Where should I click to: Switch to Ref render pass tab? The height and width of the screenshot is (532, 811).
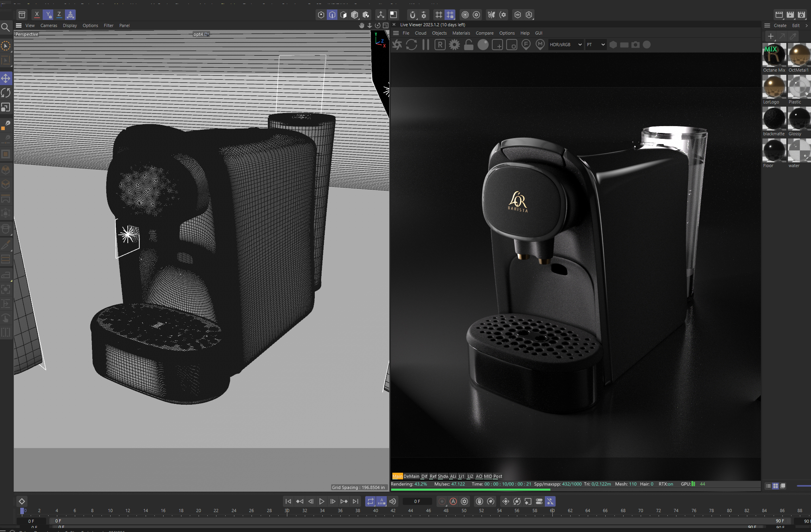[433, 476]
